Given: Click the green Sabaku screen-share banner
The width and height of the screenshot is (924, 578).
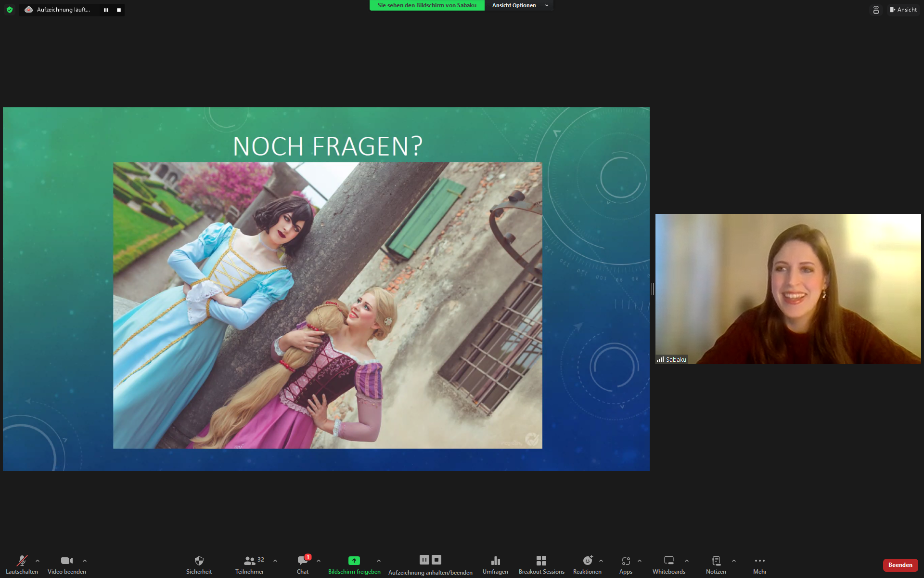Looking at the screenshot, I should (x=427, y=5).
